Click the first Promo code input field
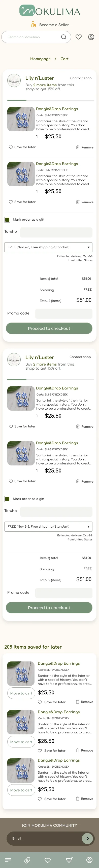 pyautogui.click(x=64, y=313)
